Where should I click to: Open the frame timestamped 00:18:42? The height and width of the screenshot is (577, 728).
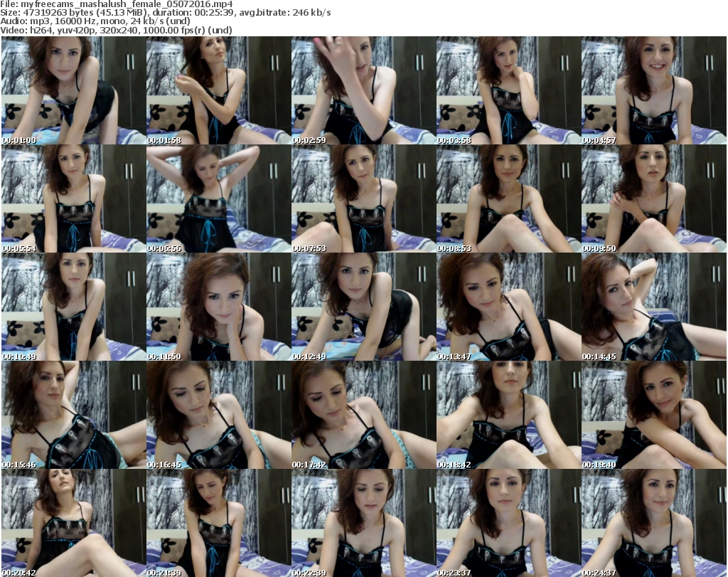(509, 415)
